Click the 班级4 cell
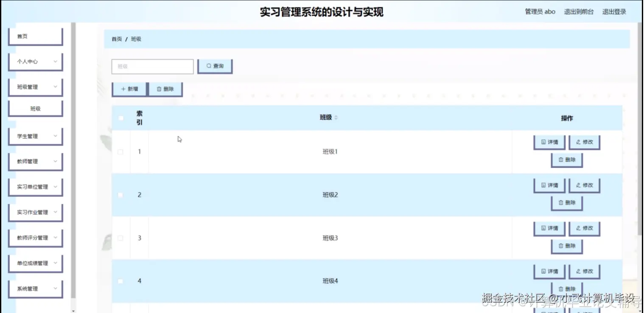Image resolution: width=644 pixels, height=313 pixels. [x=330, y=281]
